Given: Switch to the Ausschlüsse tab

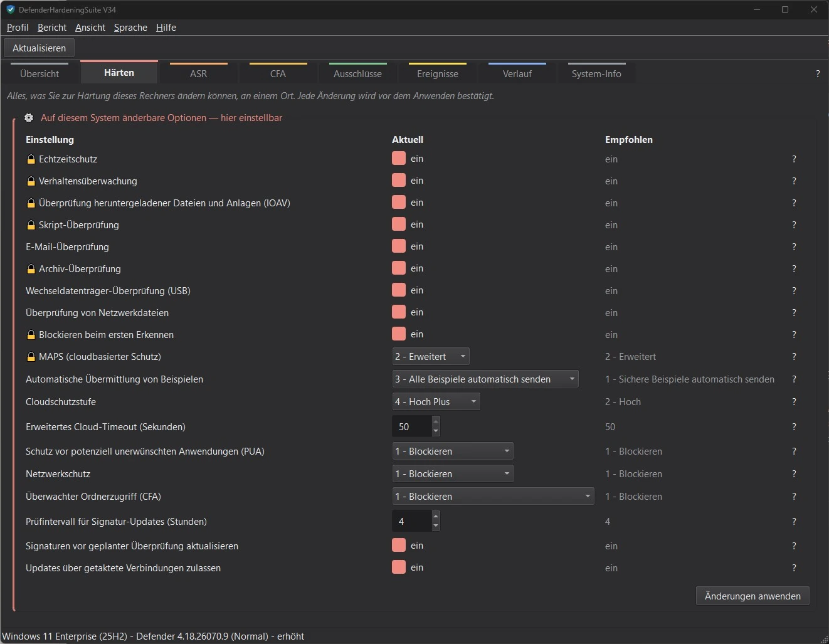Looking at the screenshot, I should click(357, 73).
